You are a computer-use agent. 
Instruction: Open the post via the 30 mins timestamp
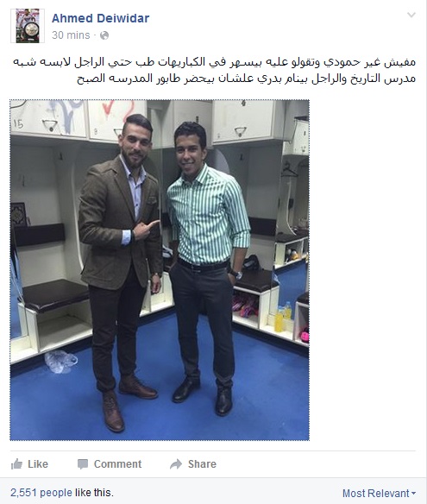[x=71, y=35]
